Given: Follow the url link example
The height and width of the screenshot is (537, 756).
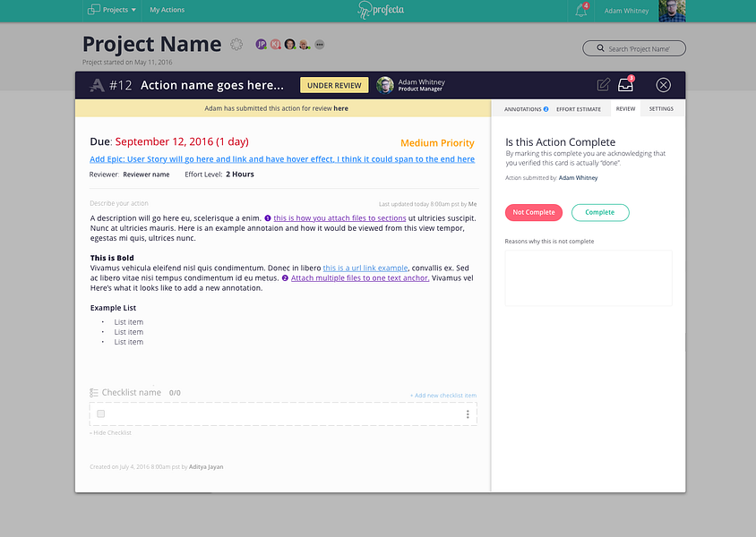Looking at the screenshot, I should [365, 268].
